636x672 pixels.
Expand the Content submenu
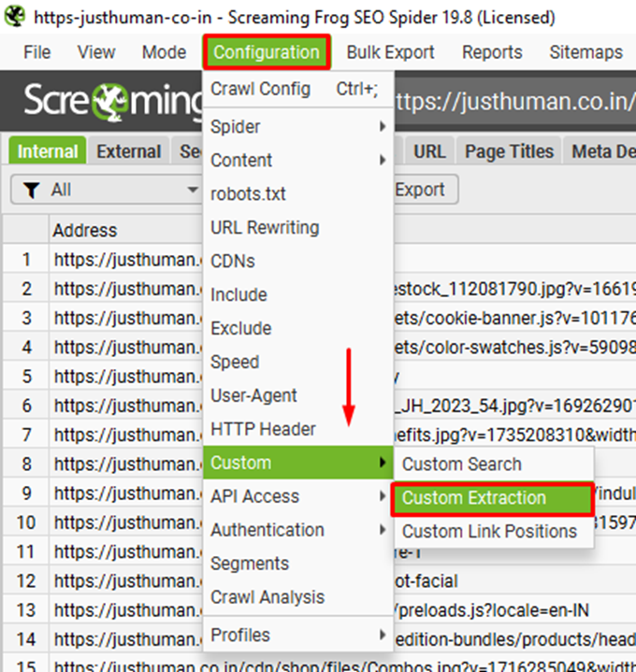pos(298,160)
